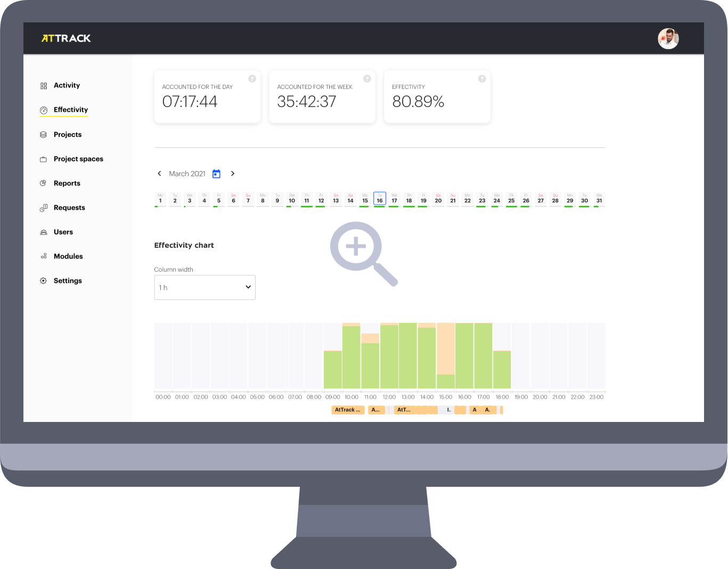Click the AtTrack logo
The image size is (728, 569).
point(66,38)
